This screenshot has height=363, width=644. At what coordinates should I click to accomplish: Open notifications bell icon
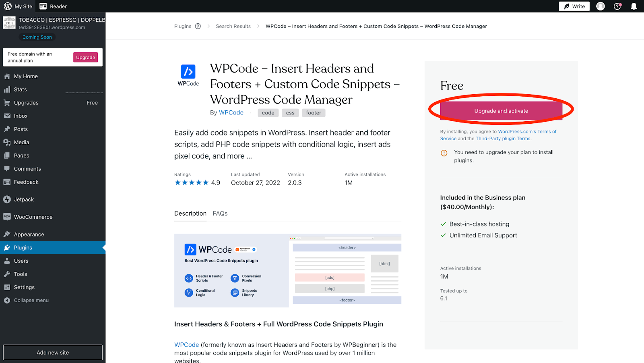(x=634, y=6)
